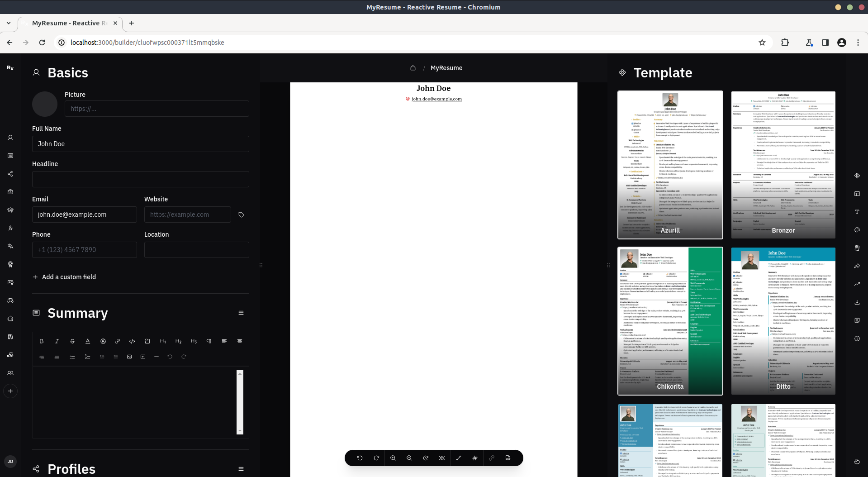The image size is (868, 477).
Task: Insert bulleted list in Summary editor
Action: click(72, 357)
